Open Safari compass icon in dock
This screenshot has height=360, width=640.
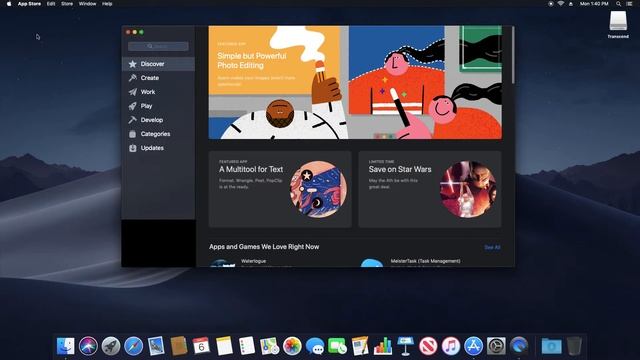coord(133,346)
